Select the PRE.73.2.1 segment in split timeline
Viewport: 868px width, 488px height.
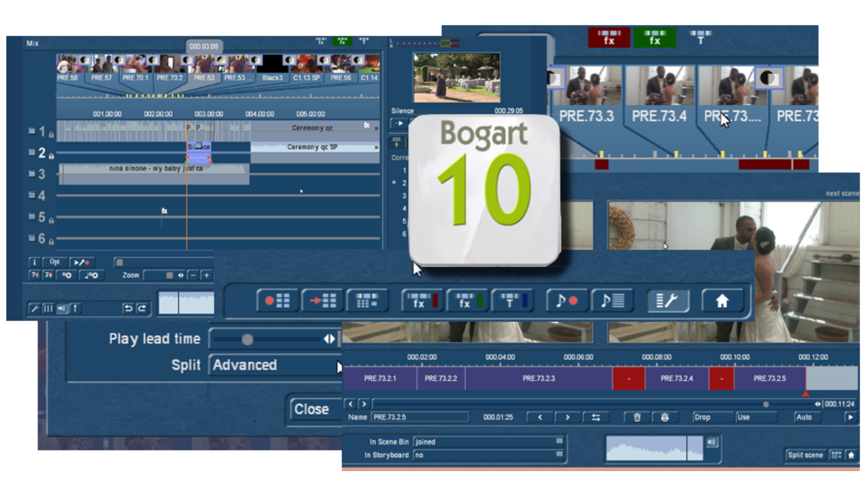pos(380,379)
